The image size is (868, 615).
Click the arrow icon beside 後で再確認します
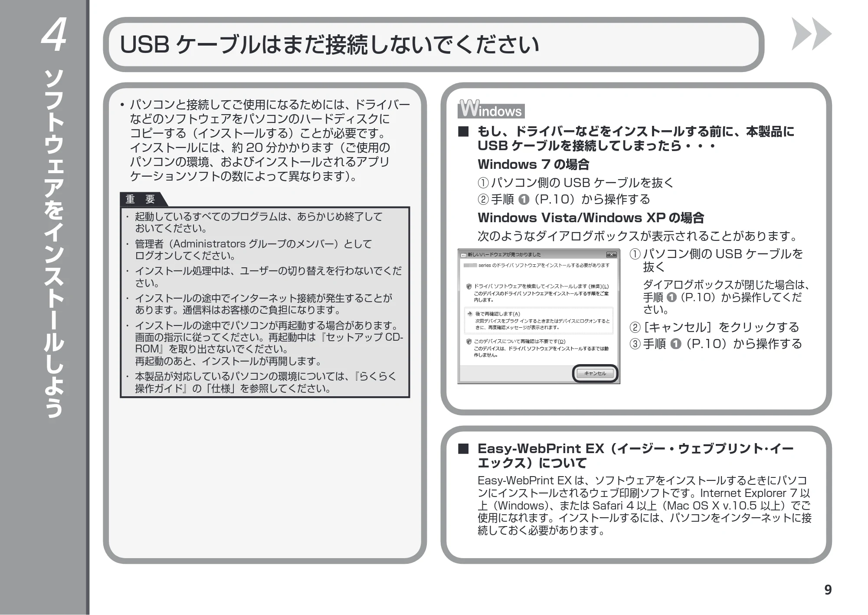(470, 314)
